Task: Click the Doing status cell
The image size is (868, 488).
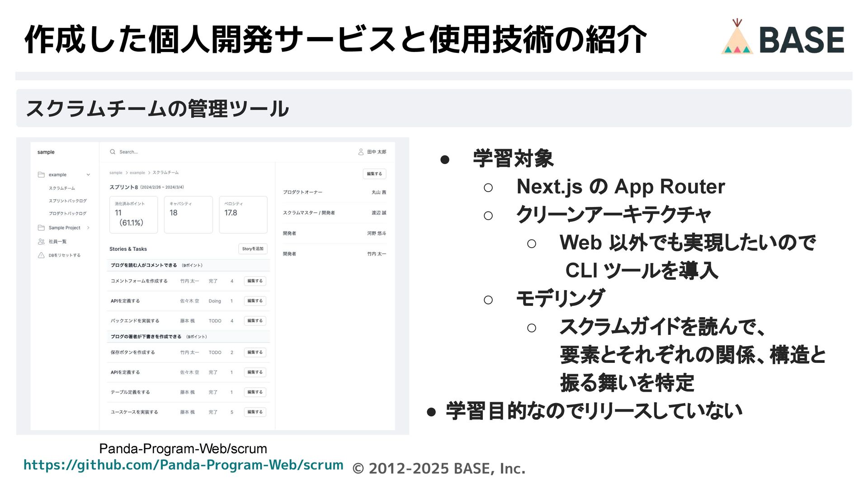Action: [x=215, y=301]
